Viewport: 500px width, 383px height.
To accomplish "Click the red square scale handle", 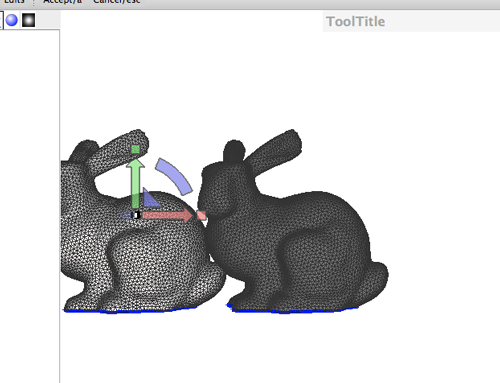I will coord(201,215).
